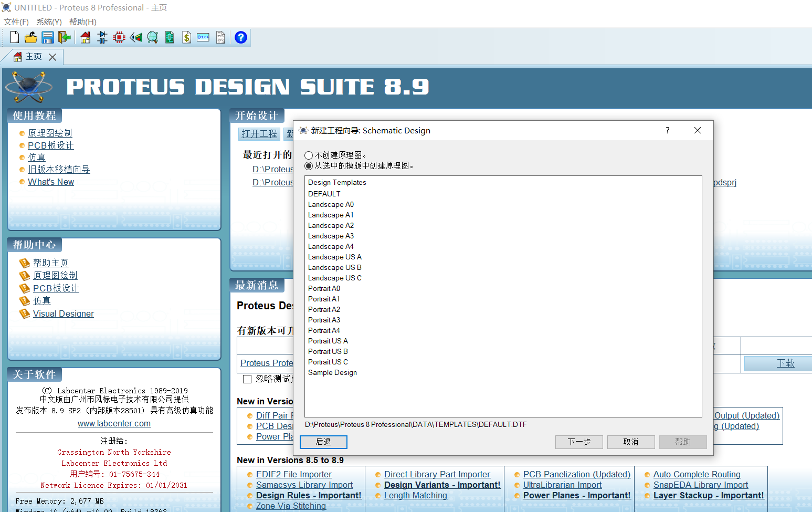
Task: Open the 帮助(H) menu
Action: pyautogui.click(x=83, y=22)
